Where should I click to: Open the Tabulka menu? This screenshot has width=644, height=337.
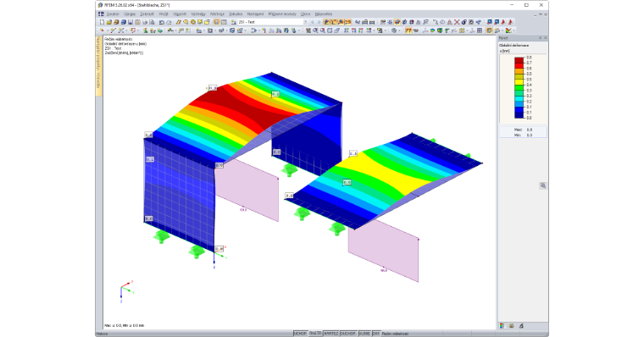[x=236, y=14]
